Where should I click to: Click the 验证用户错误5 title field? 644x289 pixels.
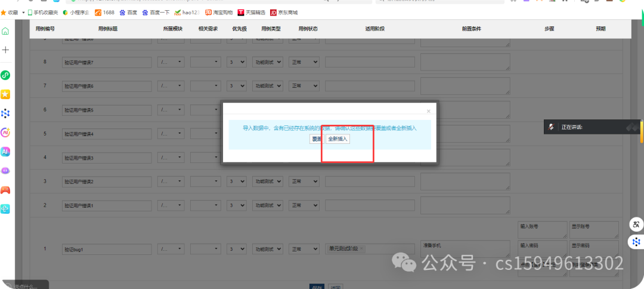[106, 110]
